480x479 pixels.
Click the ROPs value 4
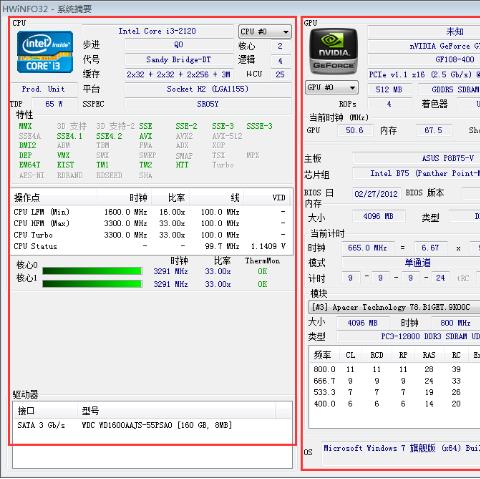click(x=389, y=104)
